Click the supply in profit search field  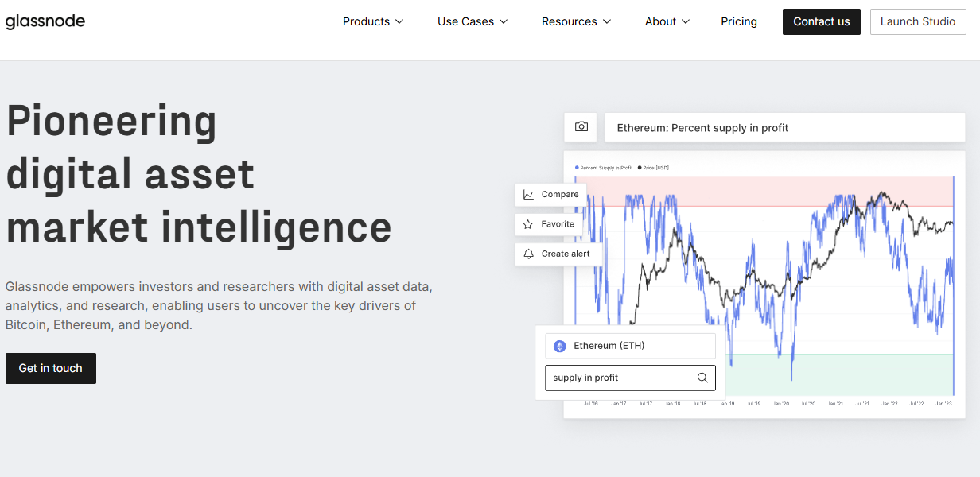point(620,378)
